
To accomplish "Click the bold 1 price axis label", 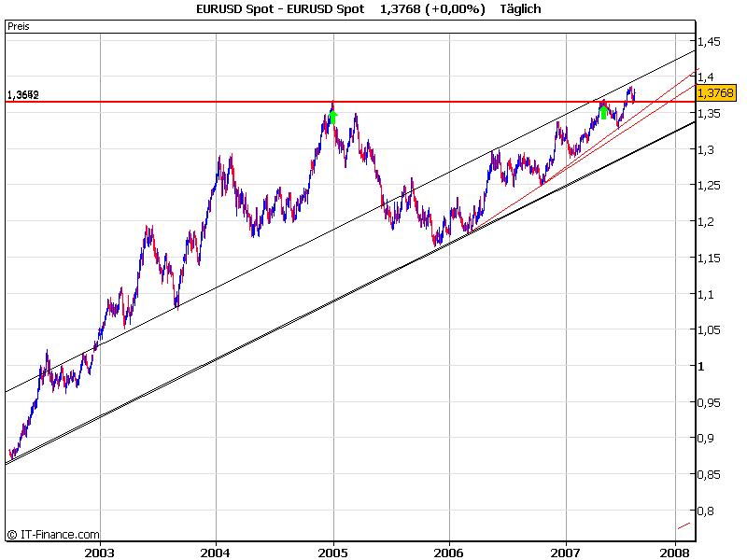I will tap(700, 366).
